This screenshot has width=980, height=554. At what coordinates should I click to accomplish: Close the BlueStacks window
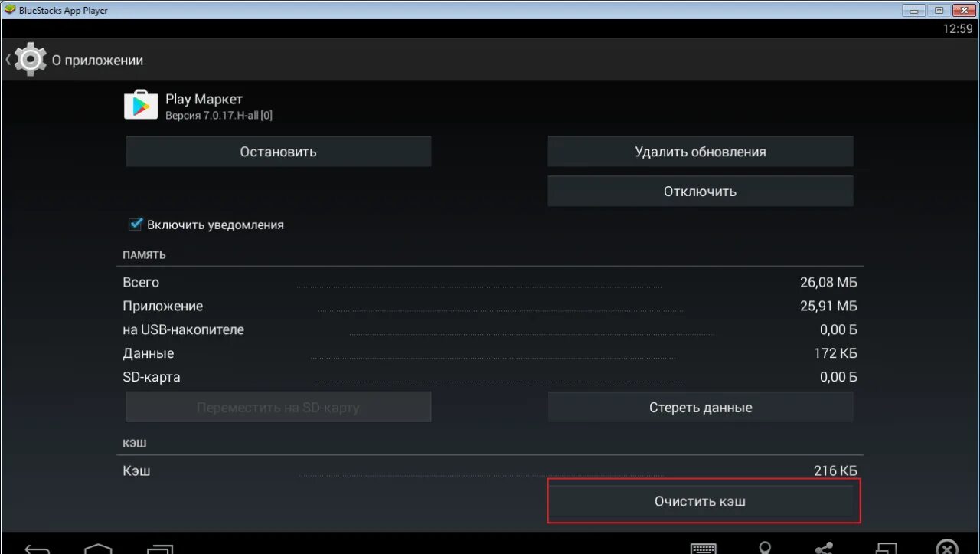963,10
